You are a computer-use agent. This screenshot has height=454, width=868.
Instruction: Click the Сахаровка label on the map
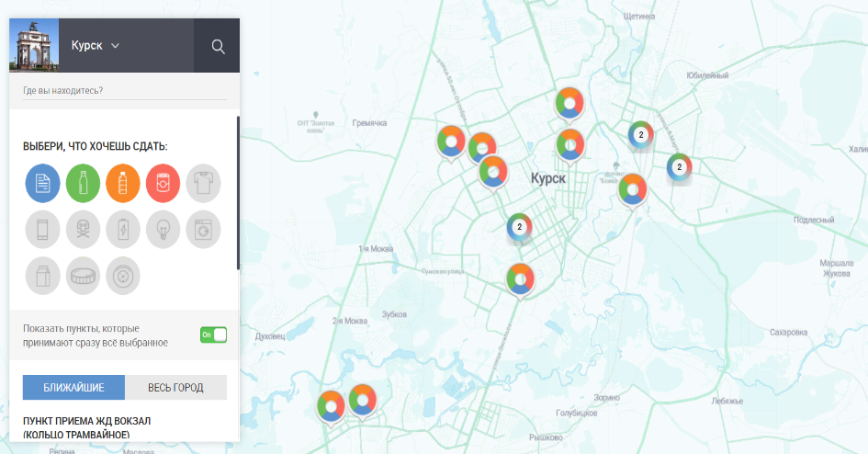point(788,332)
